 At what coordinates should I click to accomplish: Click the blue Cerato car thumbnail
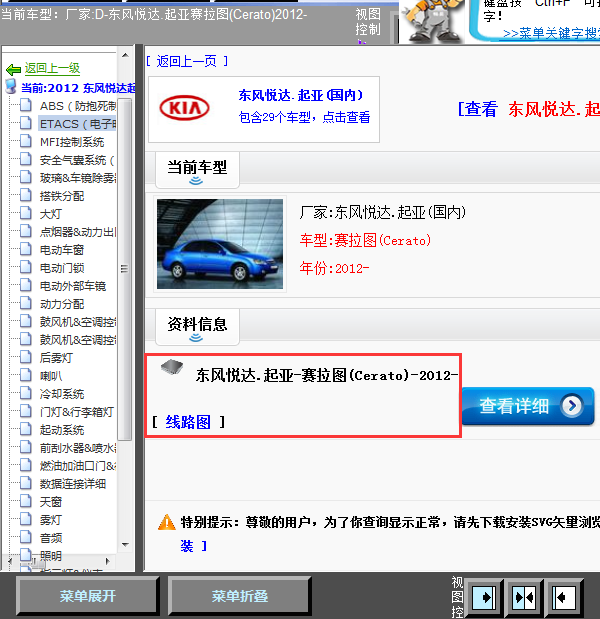coord(220,244)
